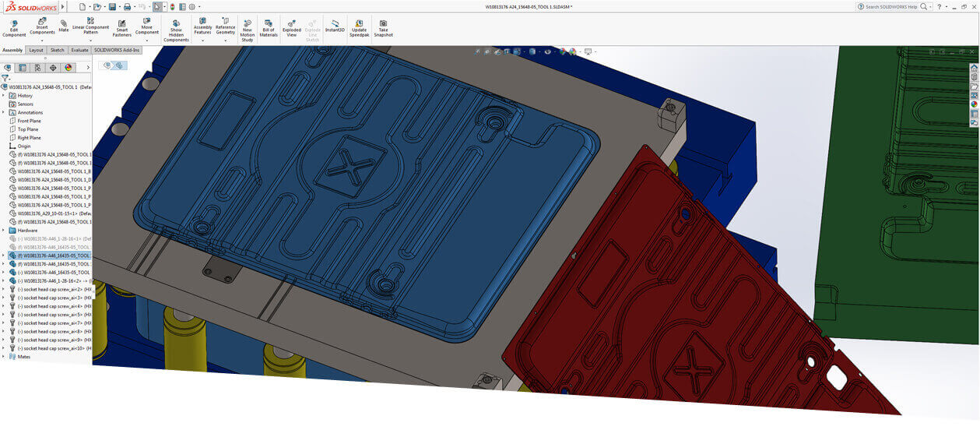Open the DimXpertManager crosshair tab icon
980x437 pixels.
(x=53, y=68)
